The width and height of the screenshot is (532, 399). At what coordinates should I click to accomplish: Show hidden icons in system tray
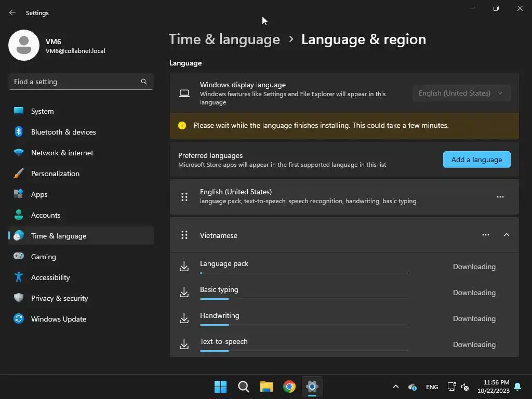tap(395, 387)
